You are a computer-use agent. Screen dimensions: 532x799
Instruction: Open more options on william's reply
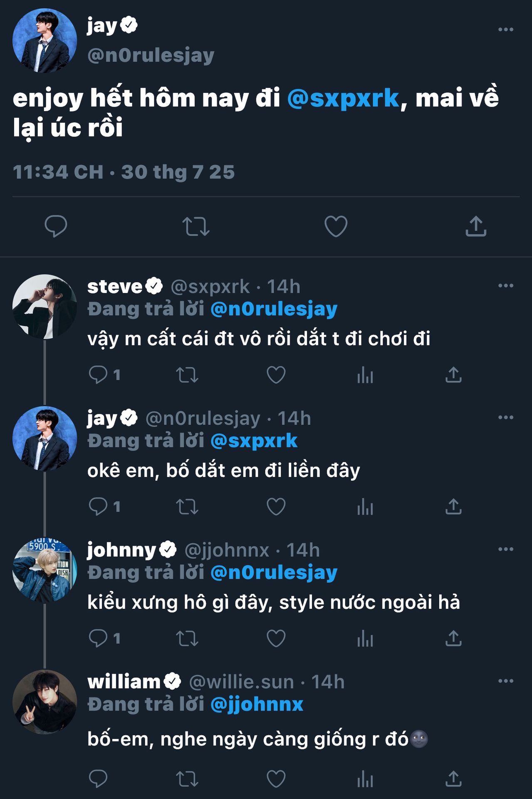click(505, 681)
